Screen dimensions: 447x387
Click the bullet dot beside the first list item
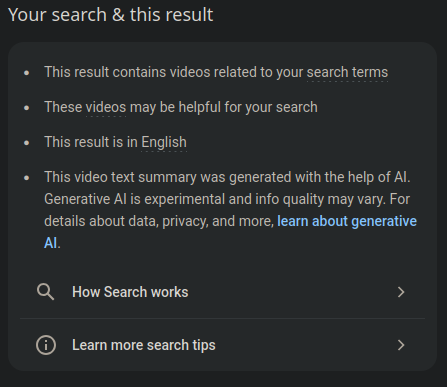click(x=27, y=73)
